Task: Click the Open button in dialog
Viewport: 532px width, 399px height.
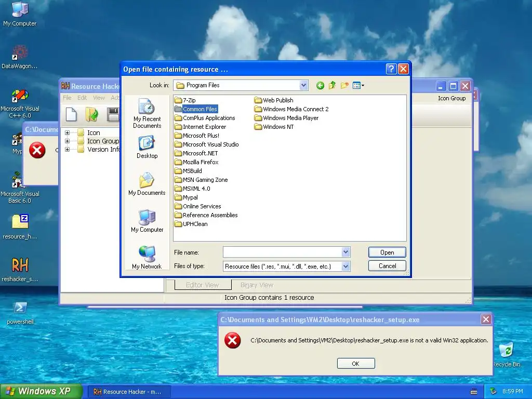Action: [x=387, y=252]
